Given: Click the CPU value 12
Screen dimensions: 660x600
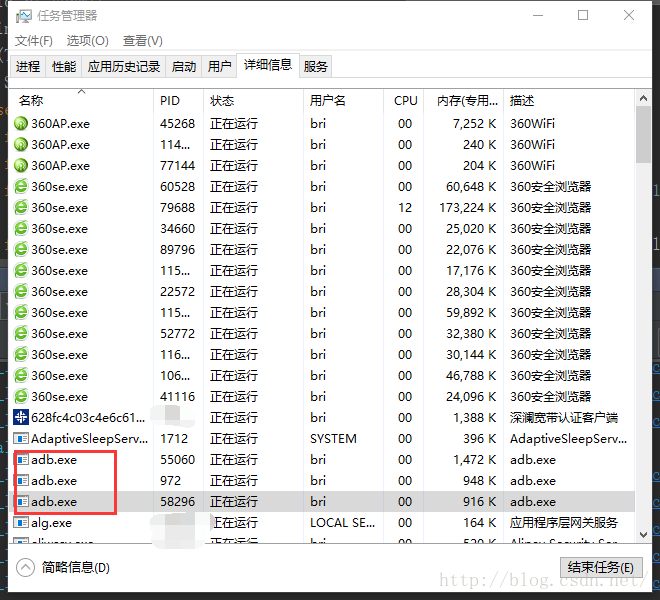Looking at the screenshot, I should click(x=405, y=208).
